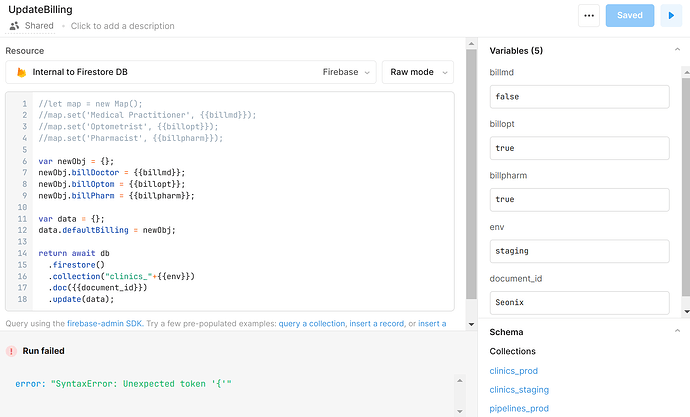690x417 pixels.
Task: Open the 'insert a record' example link
Action: point(376,324)
